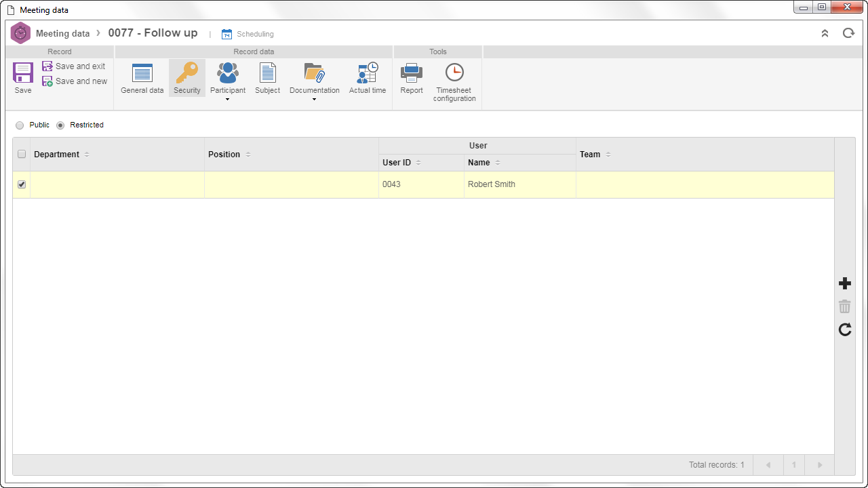Open the Actual time section
Viewport: 868px width, 488px height.
[x=368, y=78]
